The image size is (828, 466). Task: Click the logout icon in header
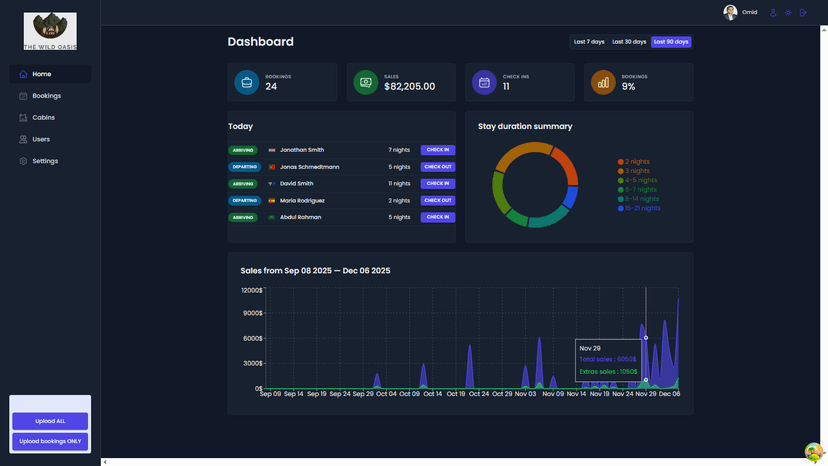click(x=803, y=13)
